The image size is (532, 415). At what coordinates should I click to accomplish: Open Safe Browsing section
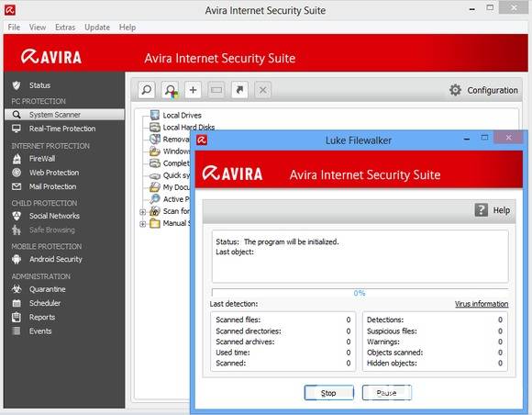click(52, 230)
